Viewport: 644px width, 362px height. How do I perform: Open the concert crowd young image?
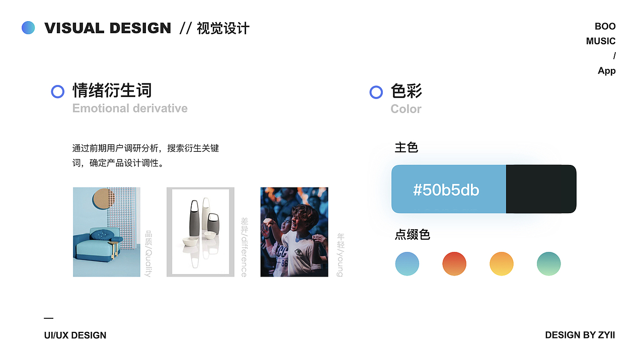pos(294,232)
